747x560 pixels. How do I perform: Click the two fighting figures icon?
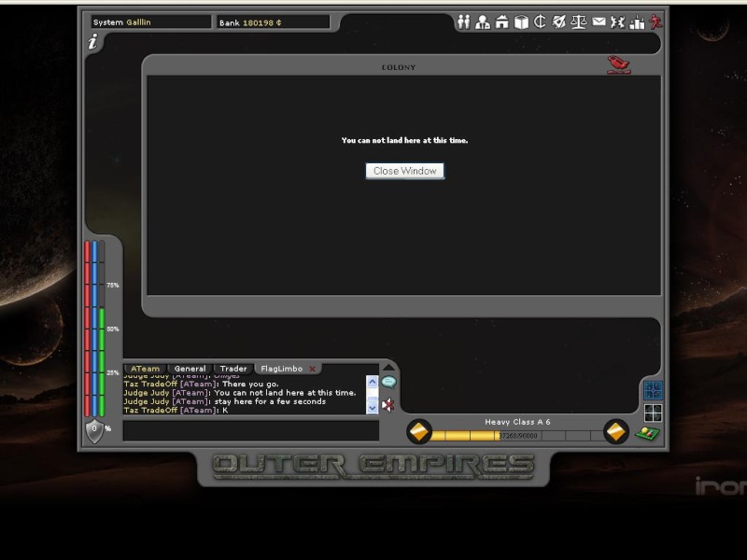coord(617,21)
